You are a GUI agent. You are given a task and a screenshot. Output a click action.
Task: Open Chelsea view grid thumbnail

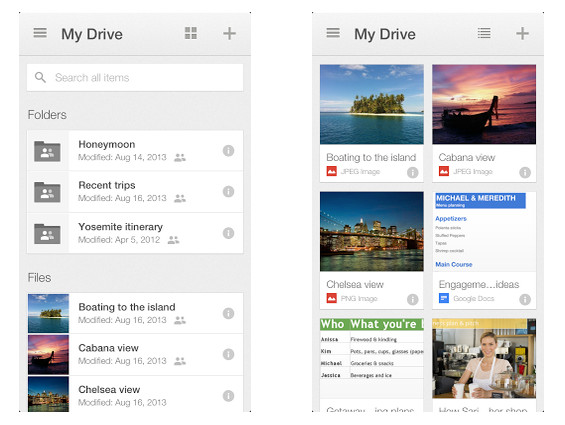[x=372, y=231]
